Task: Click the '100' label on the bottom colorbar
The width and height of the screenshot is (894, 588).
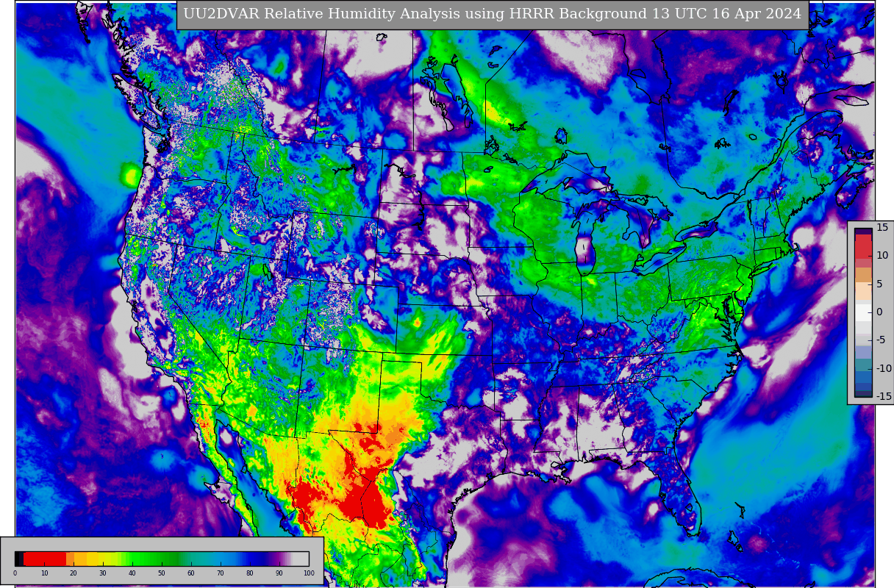Action: pos(309,573)
